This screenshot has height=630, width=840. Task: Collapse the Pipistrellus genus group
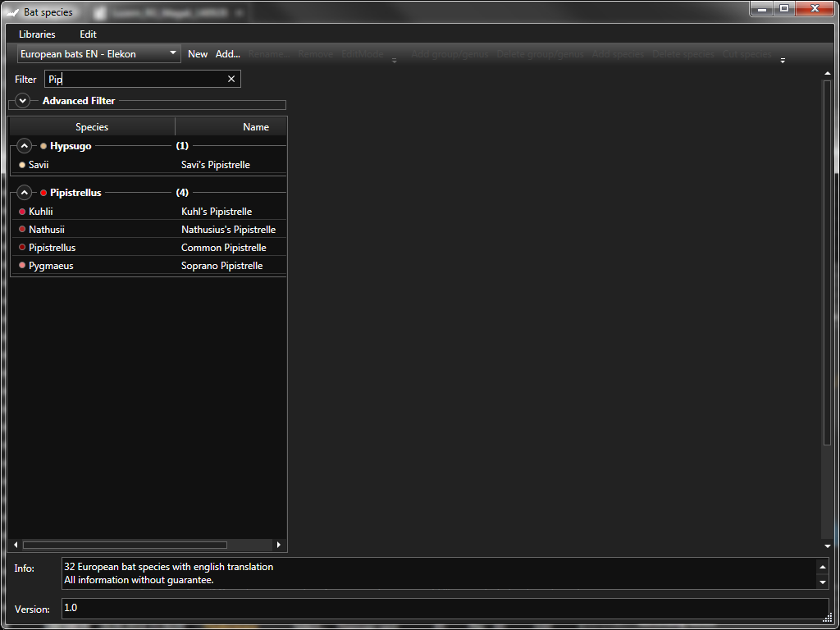click(25, 193)
